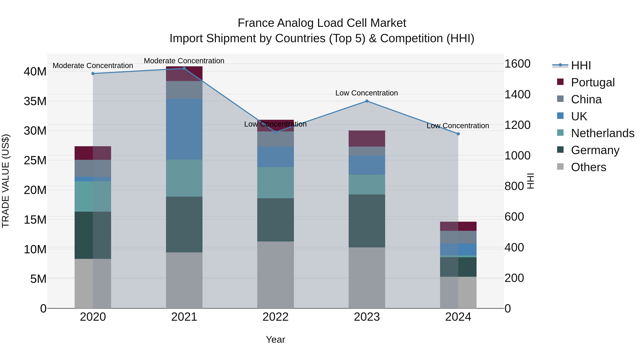
Task: Click the 2021 Netherlands bar segment
Action: point(184,178)
